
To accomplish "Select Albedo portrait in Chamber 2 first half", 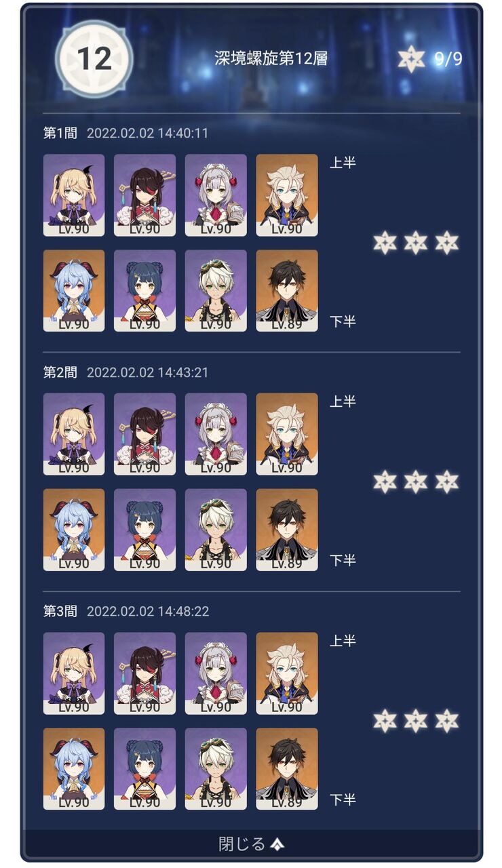I will (287, 434).
